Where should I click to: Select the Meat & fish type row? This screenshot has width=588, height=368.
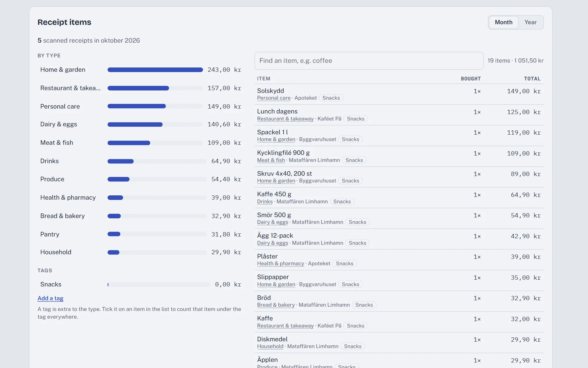click(141, 143)
